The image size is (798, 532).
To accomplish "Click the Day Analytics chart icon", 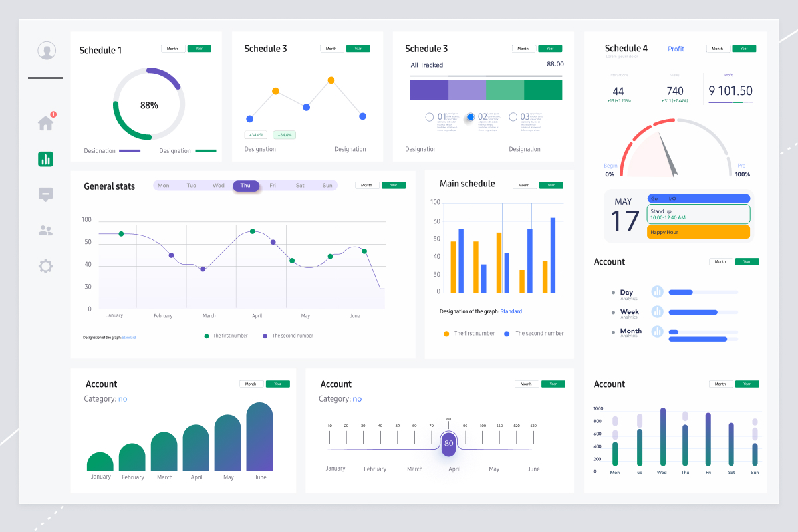I will [x=657, y=293].
